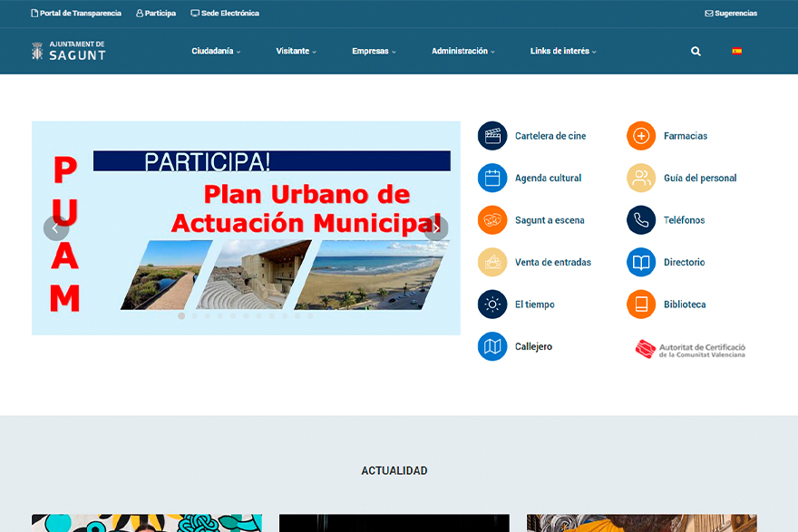Open Venta de entradas ticket sales icon
This screenshot has width=798, height=532.
tap(492, 262)
